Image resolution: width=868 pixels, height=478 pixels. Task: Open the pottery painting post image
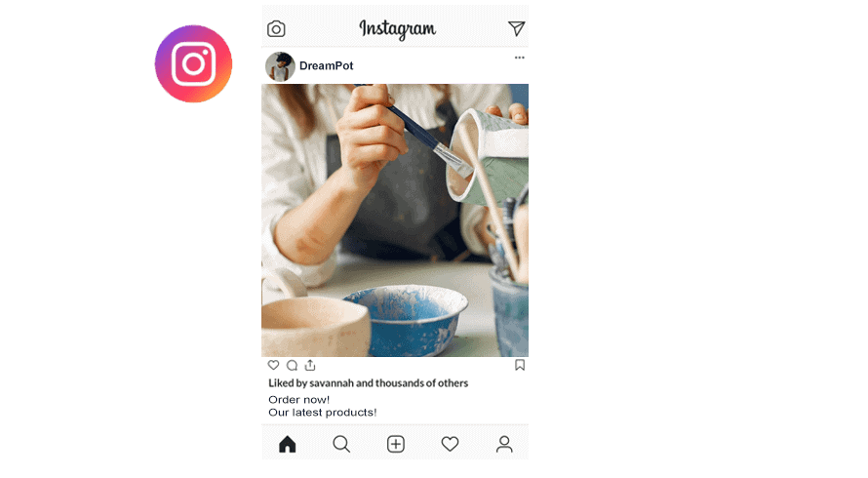[395, 220]
